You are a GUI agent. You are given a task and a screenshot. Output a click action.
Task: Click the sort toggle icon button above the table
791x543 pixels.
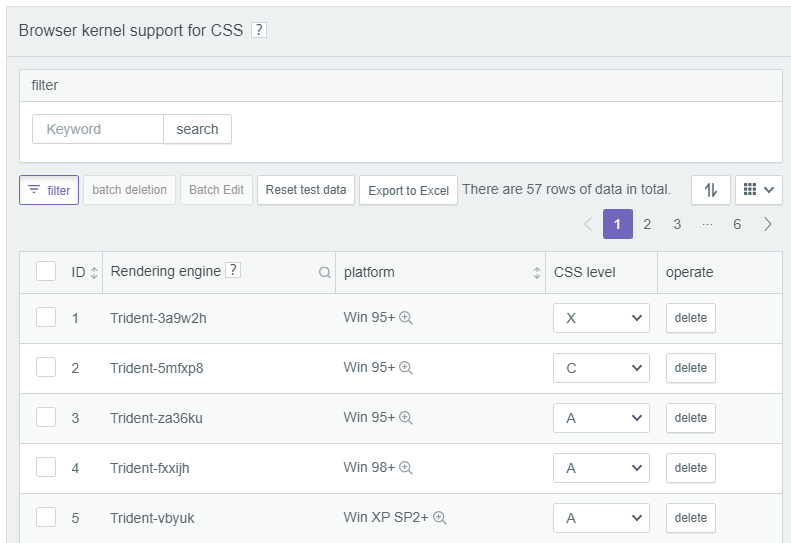(x=711, y=190)
